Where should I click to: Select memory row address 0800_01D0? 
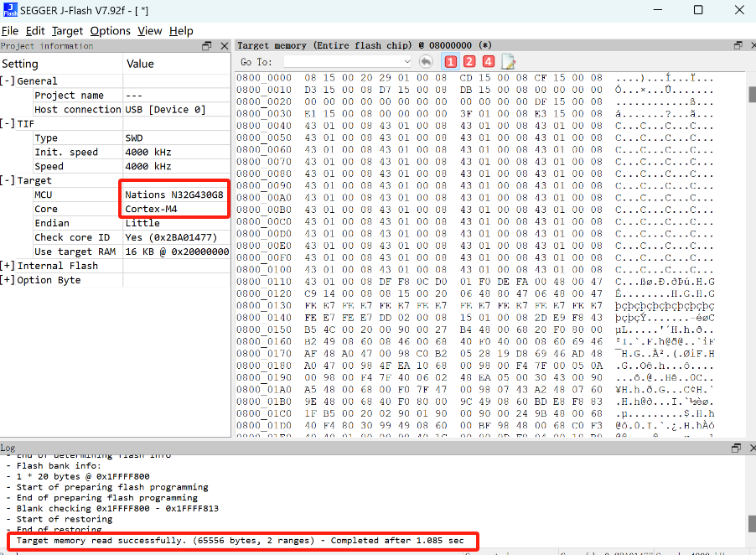pyautogui.click(x=264, y=425)
